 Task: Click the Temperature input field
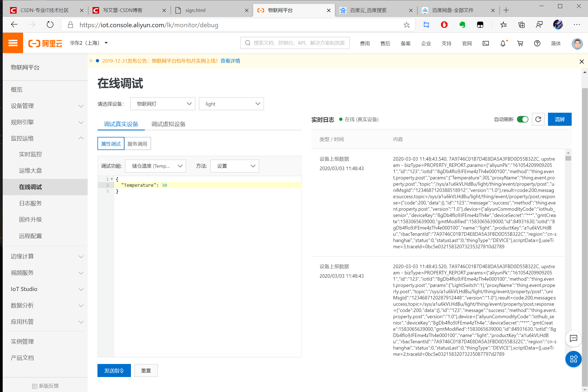coord(164,185)
